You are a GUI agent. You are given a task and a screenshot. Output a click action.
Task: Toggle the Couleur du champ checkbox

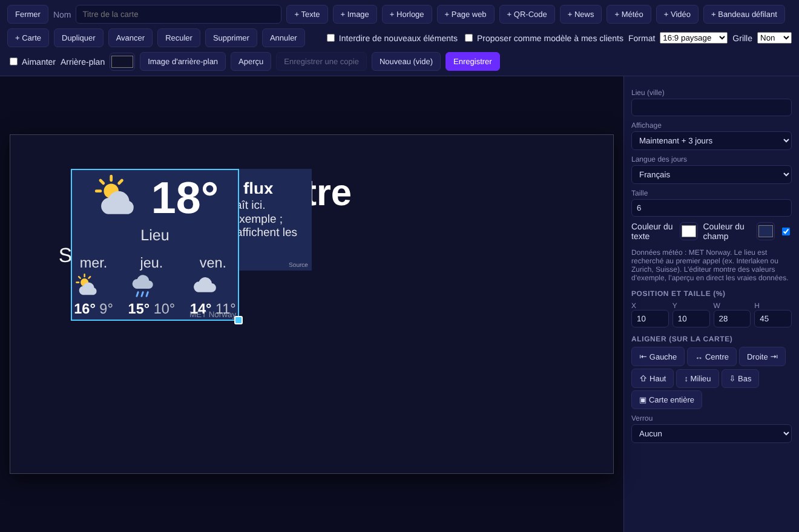click(786, 231)
